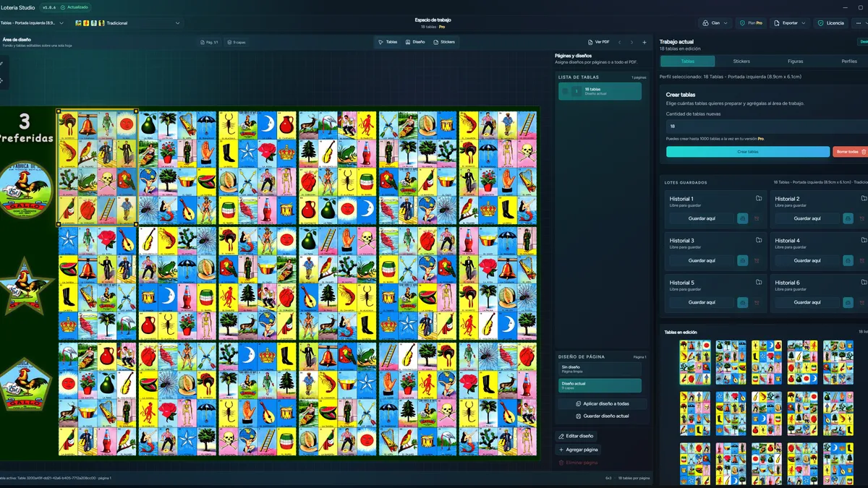The width and height of the screenshot is (868, 488).
Task: Click the folder icon of Historial 1
Action: click(x=759, y=198)
